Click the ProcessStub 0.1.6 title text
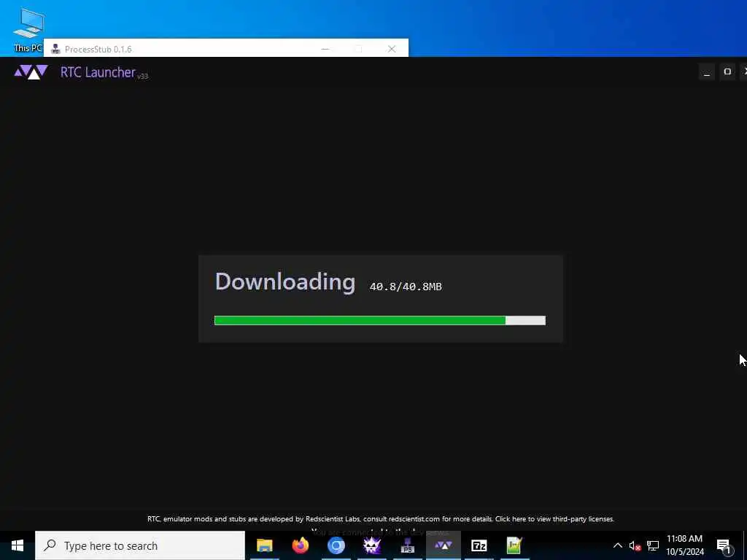The height and width of the screenshot is (560, 747). [98, 49]
